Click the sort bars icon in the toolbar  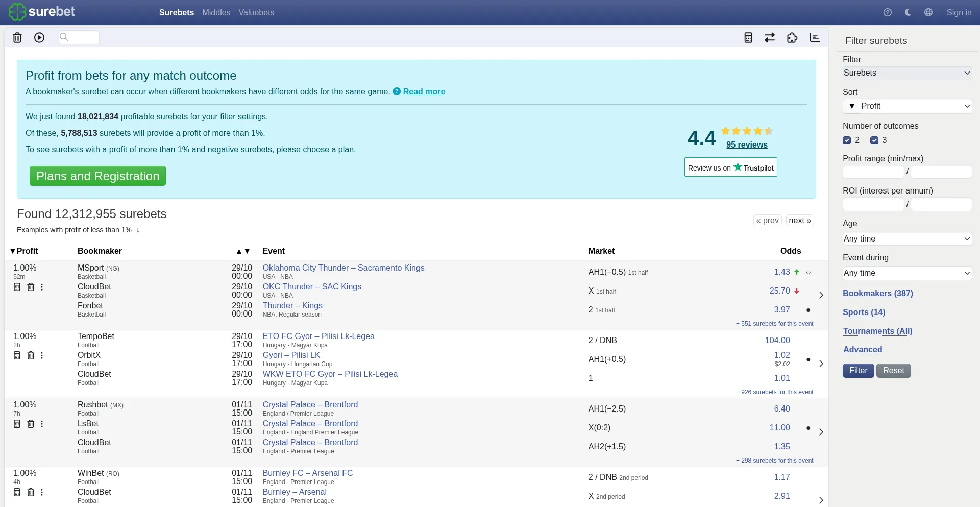[815, 38]
